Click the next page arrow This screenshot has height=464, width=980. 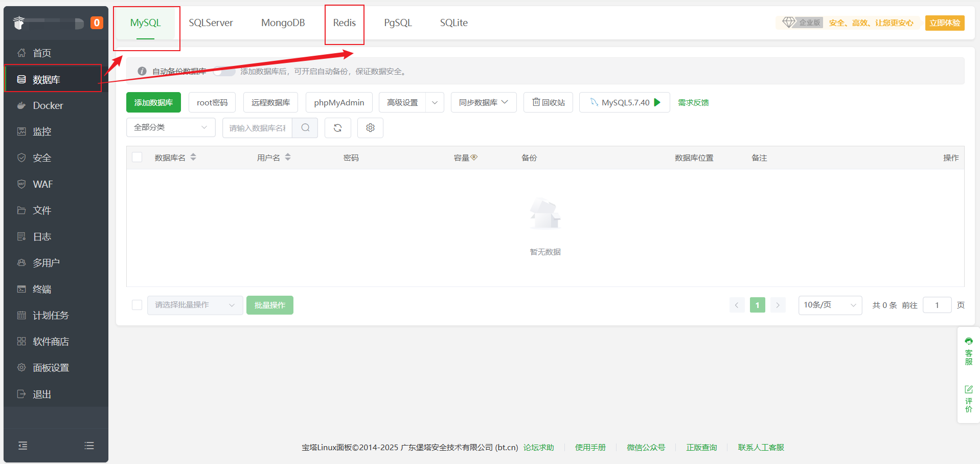coord(778,305)
